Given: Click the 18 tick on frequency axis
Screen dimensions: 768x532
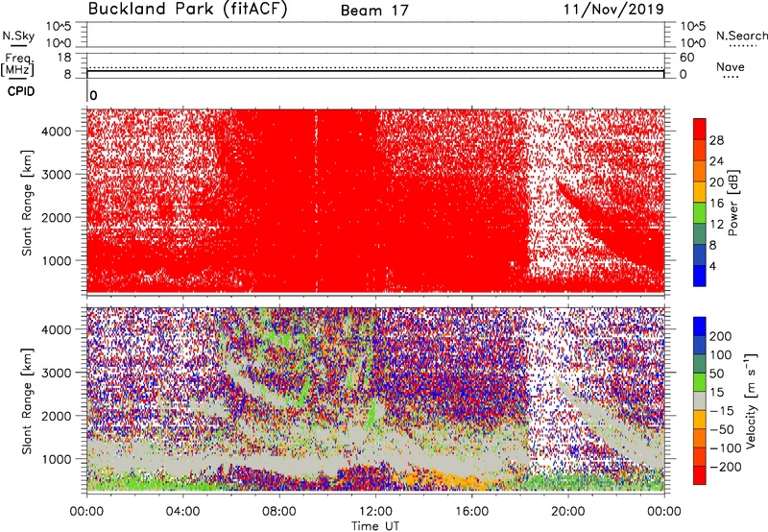Looking at the screenshot, I should (x=64, y=58).
